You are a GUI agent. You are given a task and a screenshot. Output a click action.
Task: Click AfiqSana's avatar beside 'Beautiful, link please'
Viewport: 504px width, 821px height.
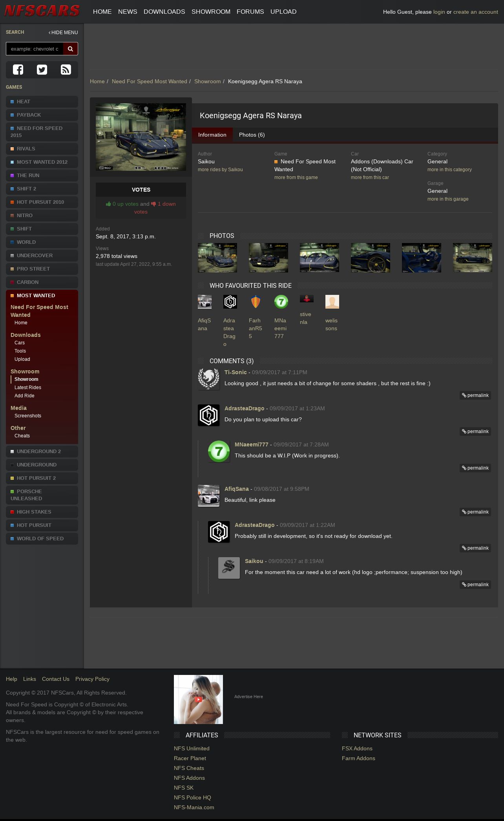[208, 496]
